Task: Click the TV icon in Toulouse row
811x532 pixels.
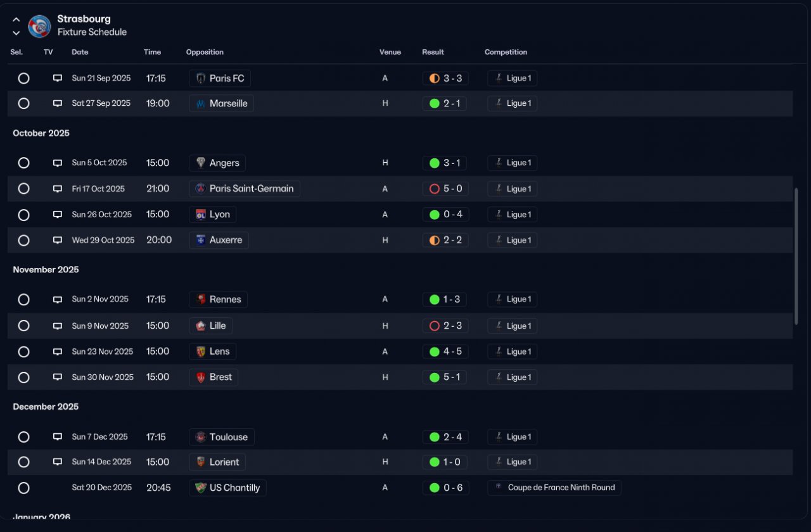Action: 58,437
